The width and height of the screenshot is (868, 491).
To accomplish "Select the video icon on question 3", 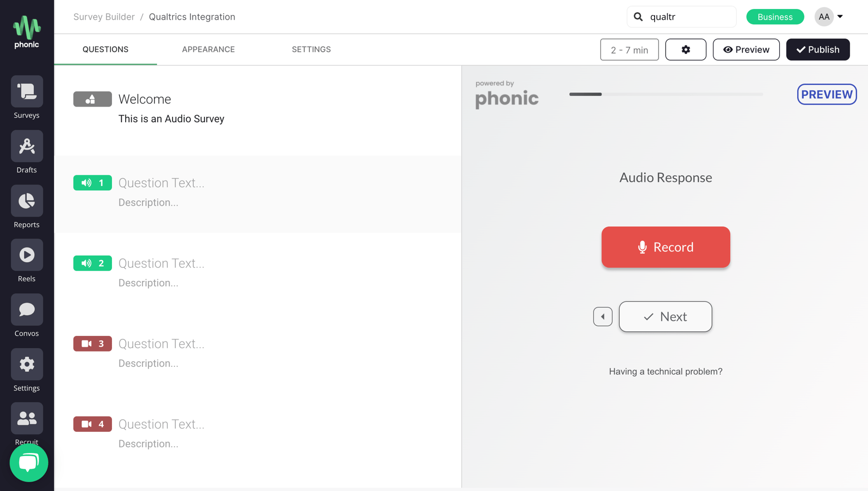I will (86, 343).
